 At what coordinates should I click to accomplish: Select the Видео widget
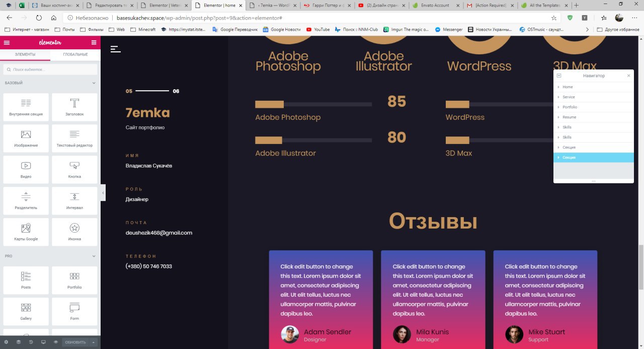[x=26, y=170]
